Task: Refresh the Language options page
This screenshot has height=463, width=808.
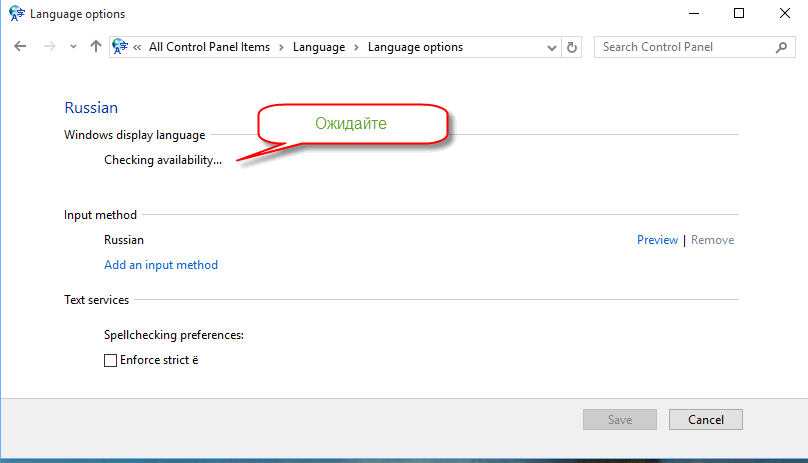Action: pyautogui.click(x=572, y=47)
